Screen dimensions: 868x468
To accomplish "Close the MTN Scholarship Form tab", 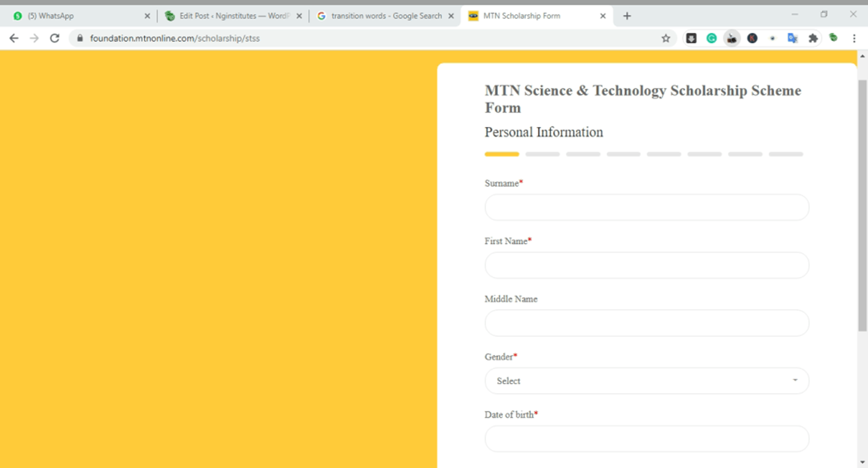I will pos(603,16).
